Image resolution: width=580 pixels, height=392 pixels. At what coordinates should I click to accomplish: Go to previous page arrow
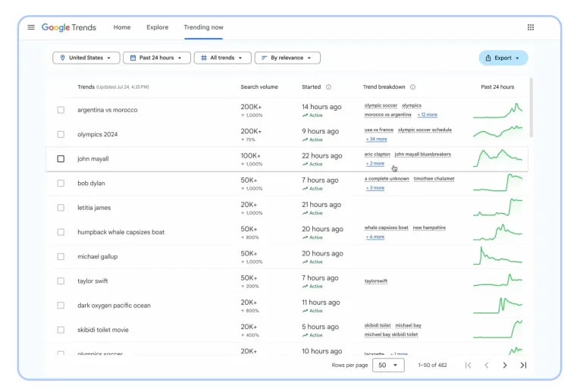pos(487,365)
